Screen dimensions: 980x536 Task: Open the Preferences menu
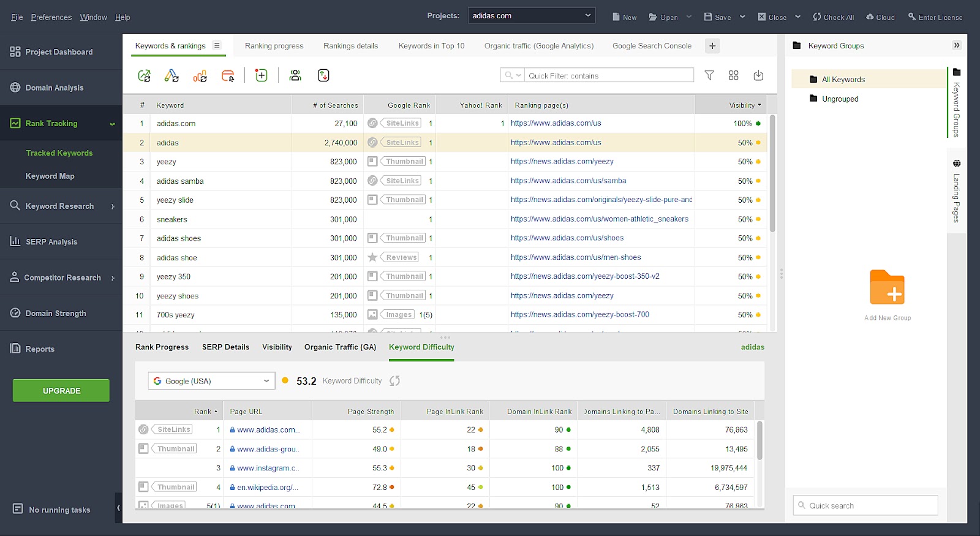coord(51,17)
